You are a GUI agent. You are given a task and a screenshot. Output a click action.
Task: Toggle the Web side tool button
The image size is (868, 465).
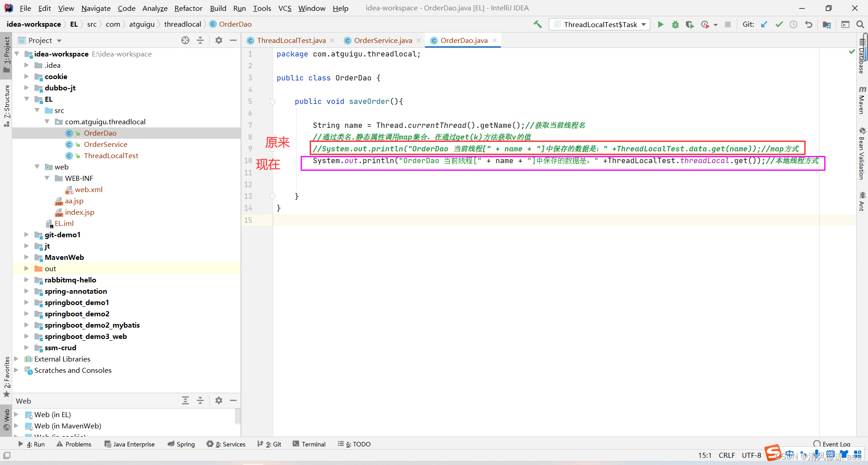[x=6, y=420]
